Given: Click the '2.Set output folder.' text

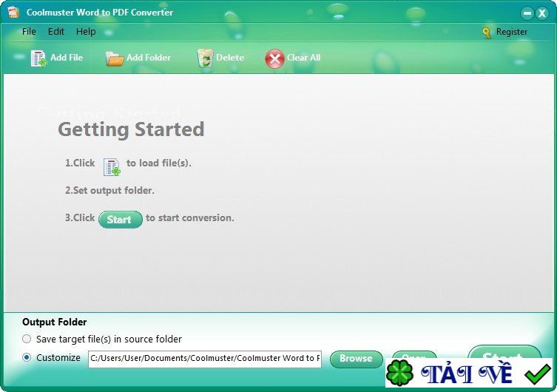Looking at the screenshot, I should click(x=109, y=191).
